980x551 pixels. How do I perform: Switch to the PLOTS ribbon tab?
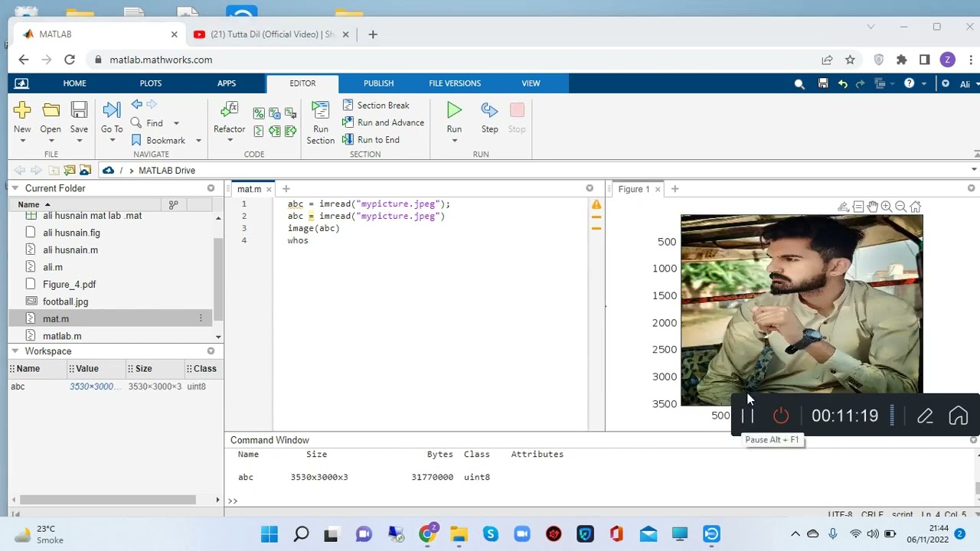coord(151,83)
